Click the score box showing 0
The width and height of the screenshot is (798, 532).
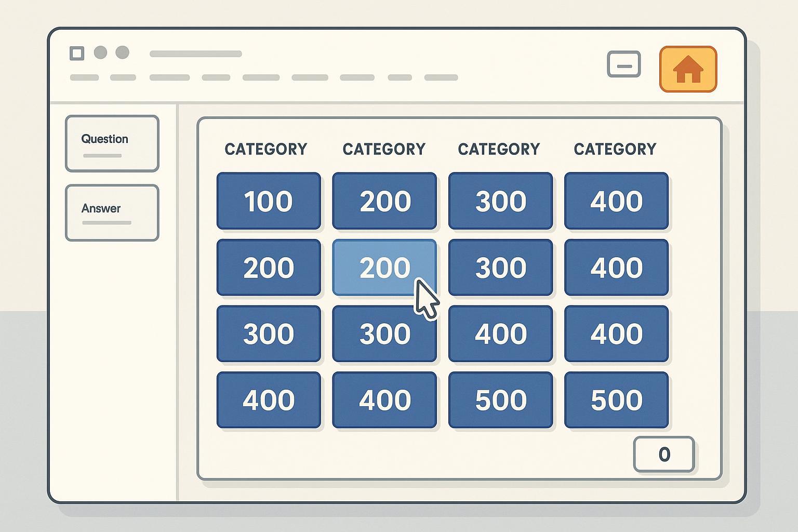[x=663, y=455]
